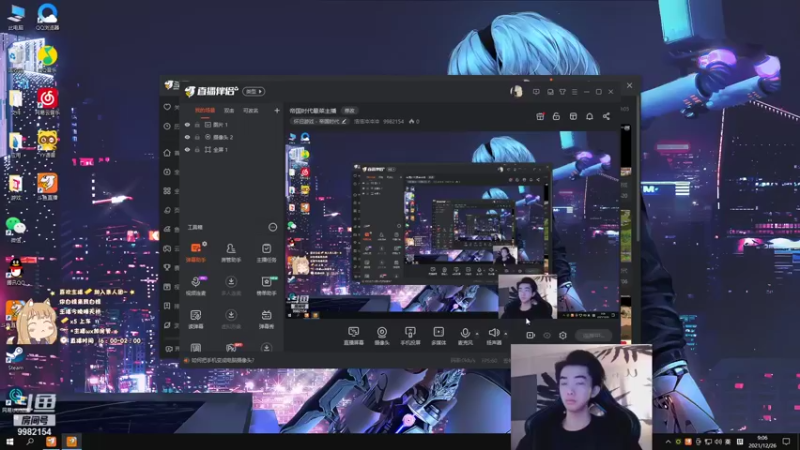The height and width of the screenshot is (450, 800).
Task: Open streaming settings gear icon
Action: pos(563,335)
